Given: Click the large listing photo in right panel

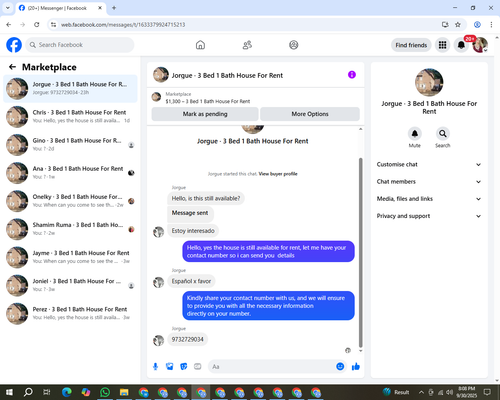Looking at the screenshot, I should click(429, 82).
